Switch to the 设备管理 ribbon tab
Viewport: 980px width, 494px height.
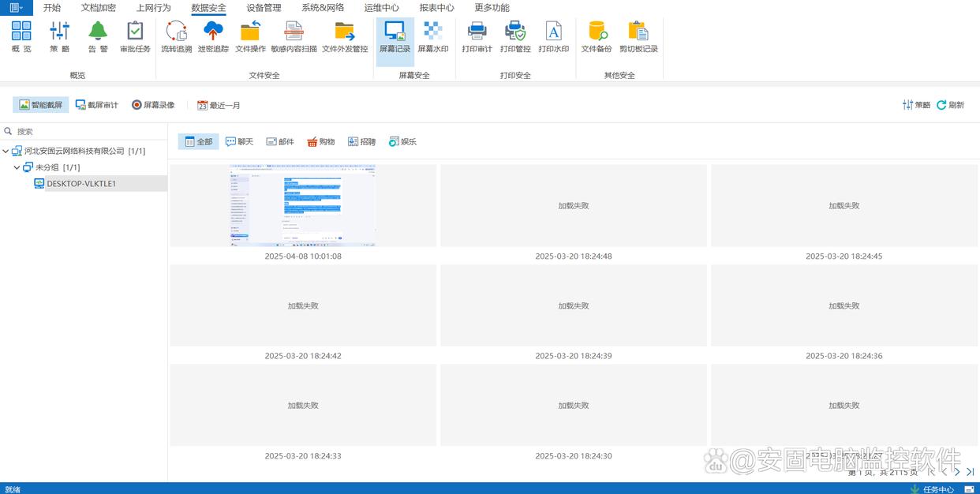point(264,8)
